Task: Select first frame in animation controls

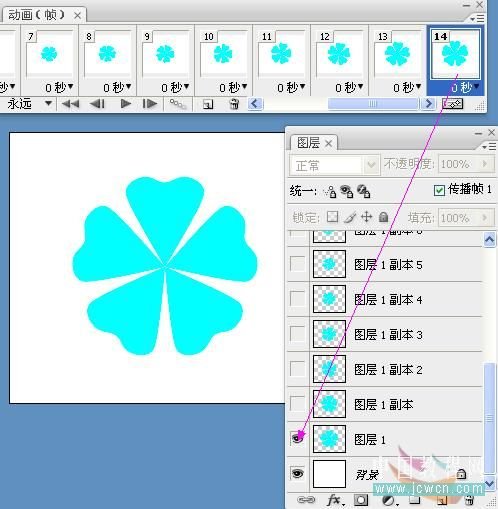Action: [x=70, y=104]
